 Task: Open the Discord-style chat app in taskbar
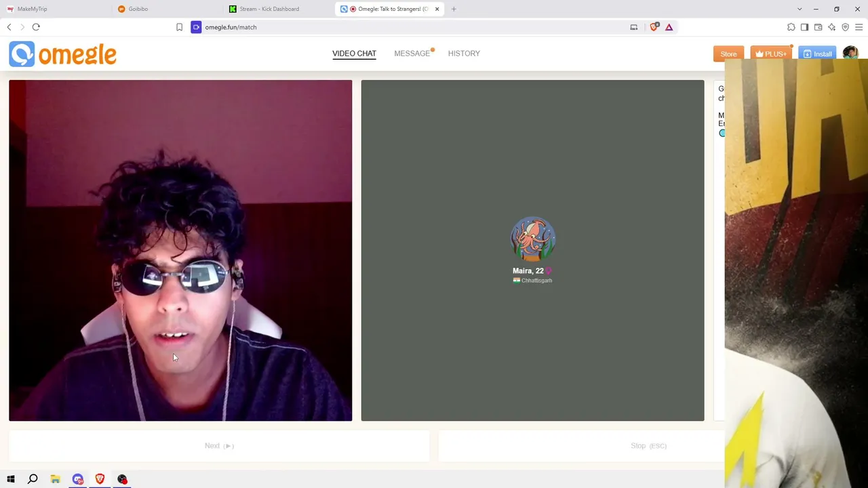[x=77, y=479]
